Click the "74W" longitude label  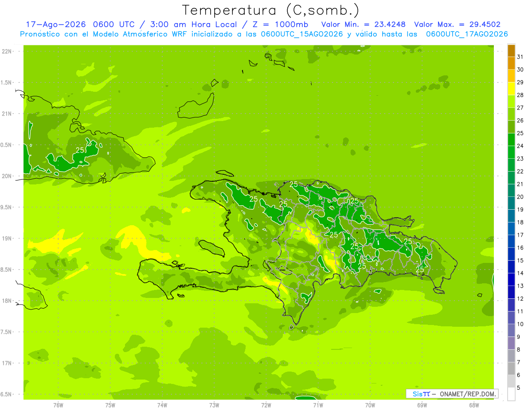[162, 405]
